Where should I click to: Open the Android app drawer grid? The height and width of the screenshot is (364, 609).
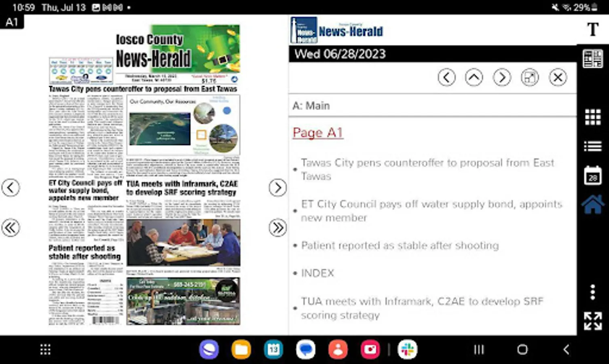point(45,349)
